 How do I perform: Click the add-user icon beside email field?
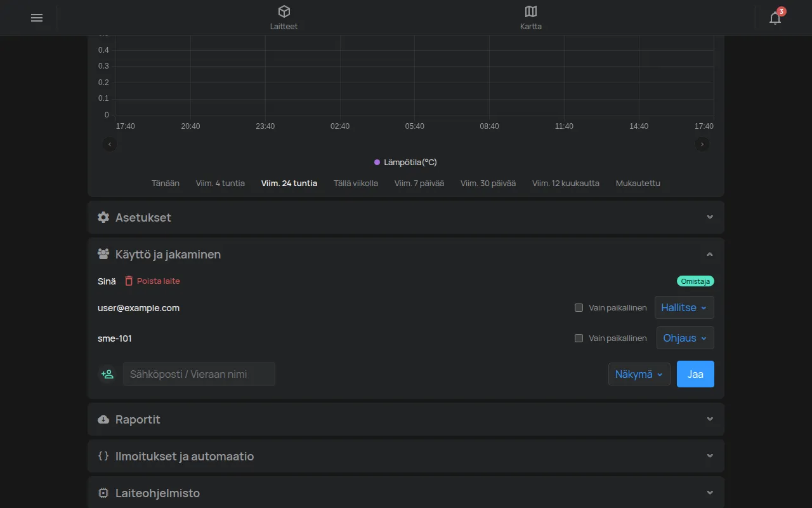[x=108, y=374]
